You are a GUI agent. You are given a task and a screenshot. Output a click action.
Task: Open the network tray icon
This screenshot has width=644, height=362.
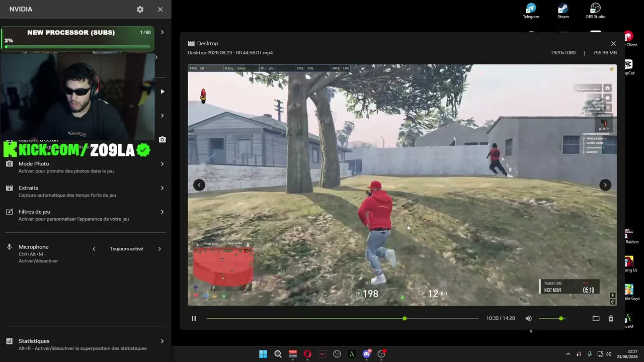(x=600, y=354)
